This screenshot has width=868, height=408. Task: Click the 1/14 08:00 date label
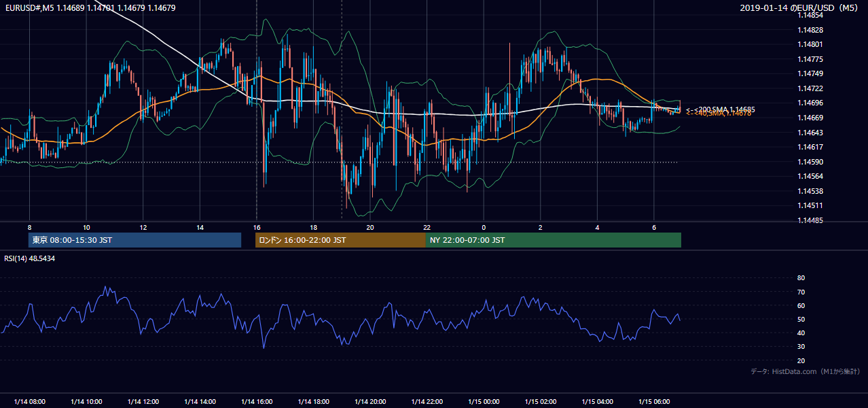tap(29, 402)
